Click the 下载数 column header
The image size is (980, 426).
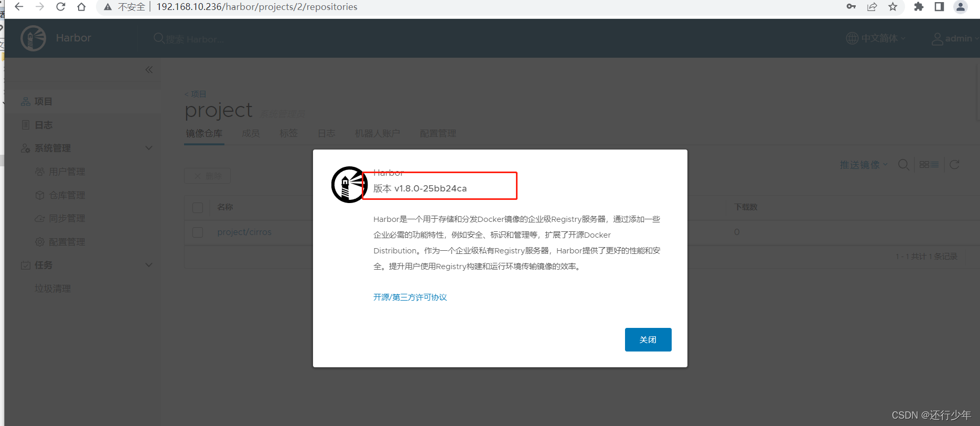click(746, 207)
